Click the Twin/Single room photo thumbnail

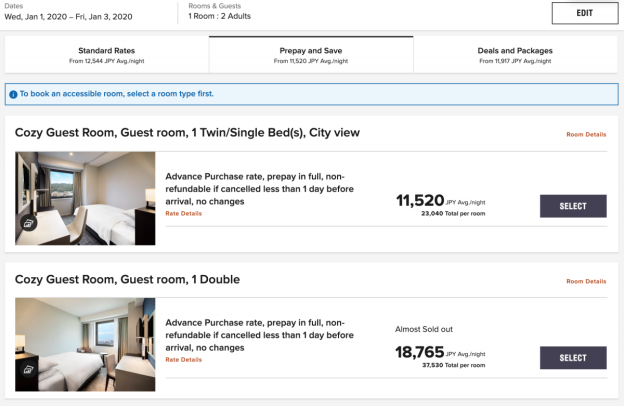[85, 198]
